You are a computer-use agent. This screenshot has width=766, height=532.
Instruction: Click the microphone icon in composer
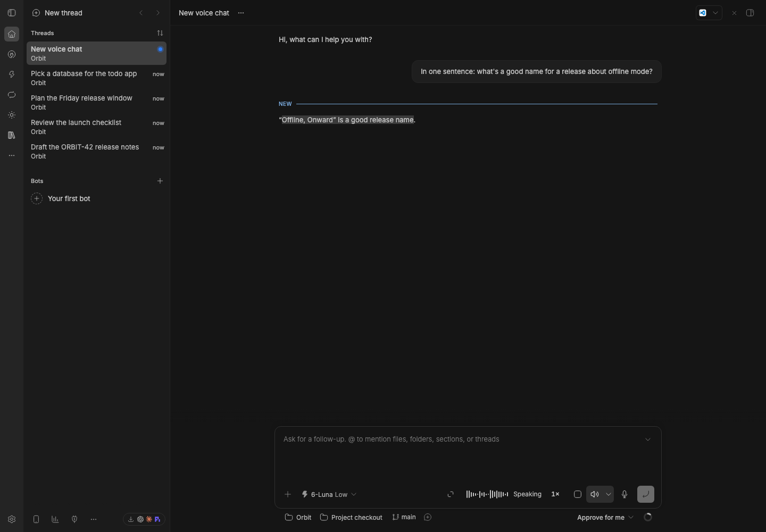[x=625, y=494]
